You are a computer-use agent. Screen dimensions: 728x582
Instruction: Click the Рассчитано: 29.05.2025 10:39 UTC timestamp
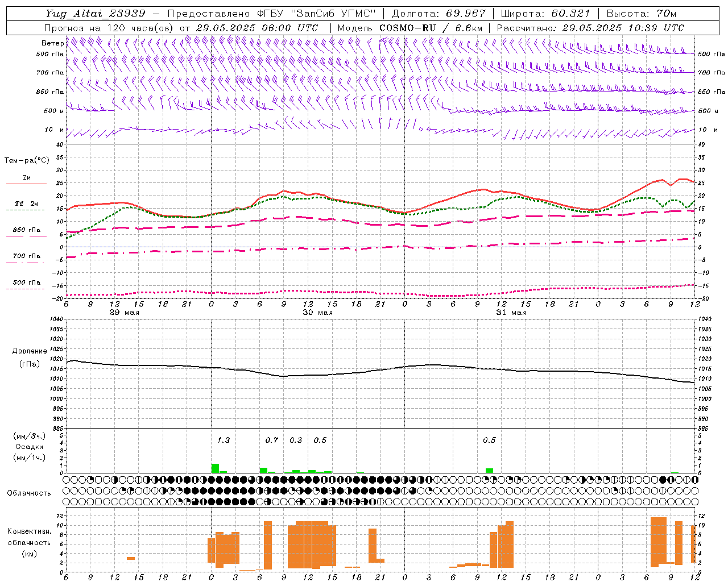(x=590, y=28)
